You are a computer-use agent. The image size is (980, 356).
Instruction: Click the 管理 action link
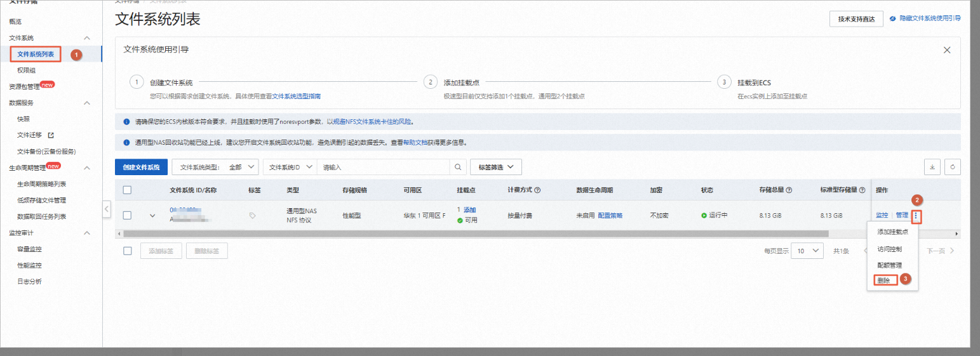pos(902,216)
